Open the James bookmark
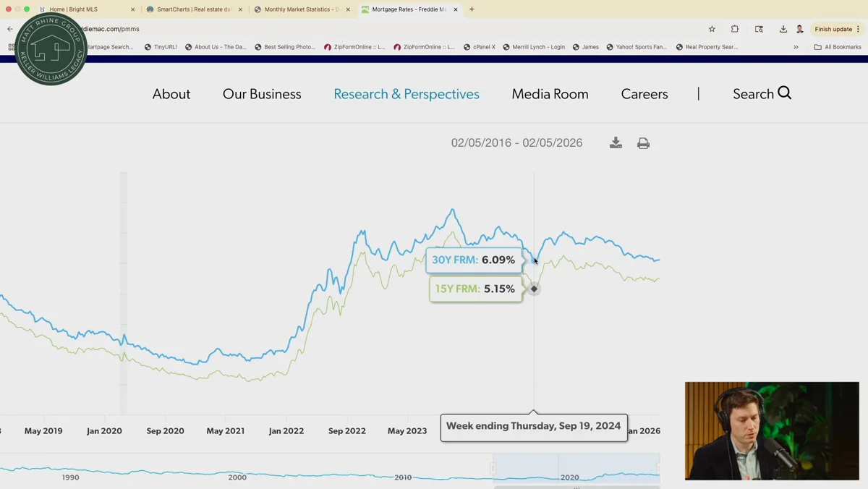The width and height of the screenshot is (868, 489). click(586, 47)
